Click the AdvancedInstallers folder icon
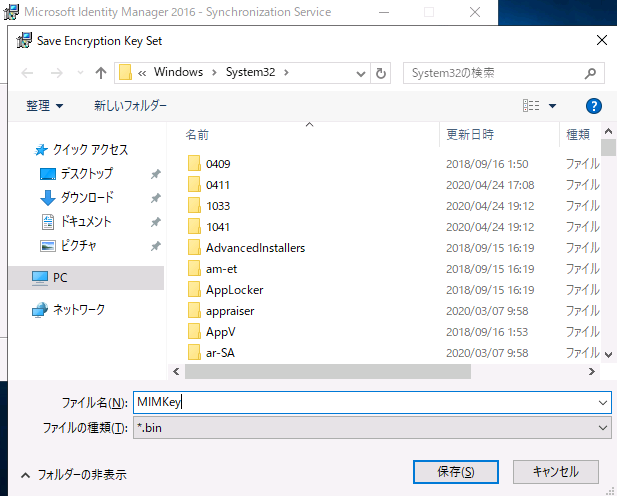 click(194, 247)
